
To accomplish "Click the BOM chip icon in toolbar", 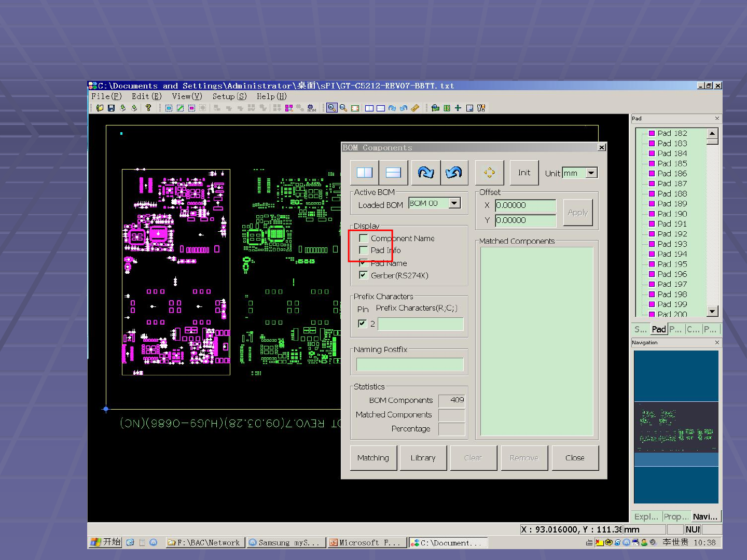I will (x=311, y=108).
